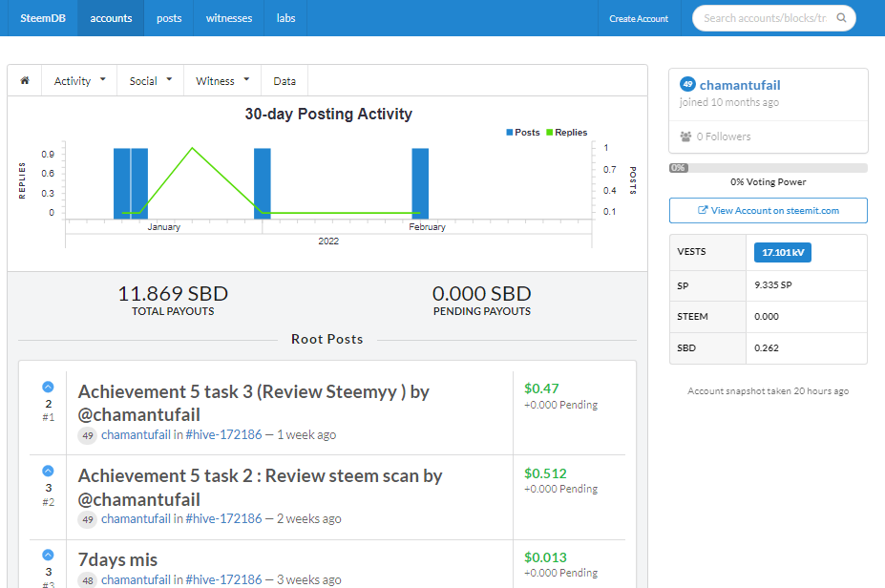The height and width of the screenshot is (588, 885).
Task: Click the search magnifier icon
Action: click(x=841, y=17)
